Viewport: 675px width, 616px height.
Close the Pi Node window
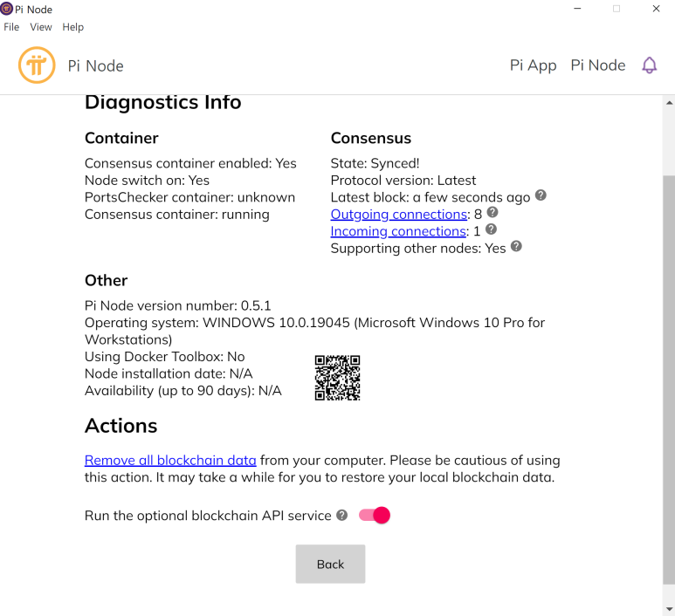tap(656, 9)
